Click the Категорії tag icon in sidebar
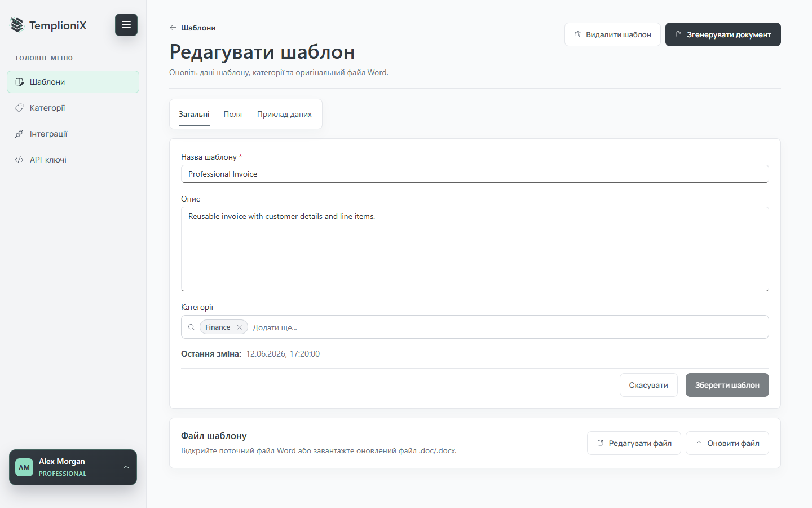812x508 pixels. (x=19, y=108)
